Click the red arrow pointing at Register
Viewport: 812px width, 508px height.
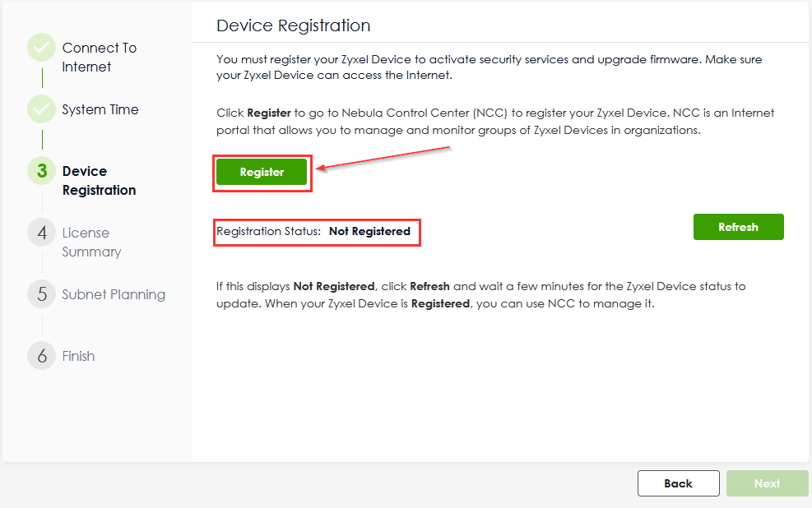(383, 159)
